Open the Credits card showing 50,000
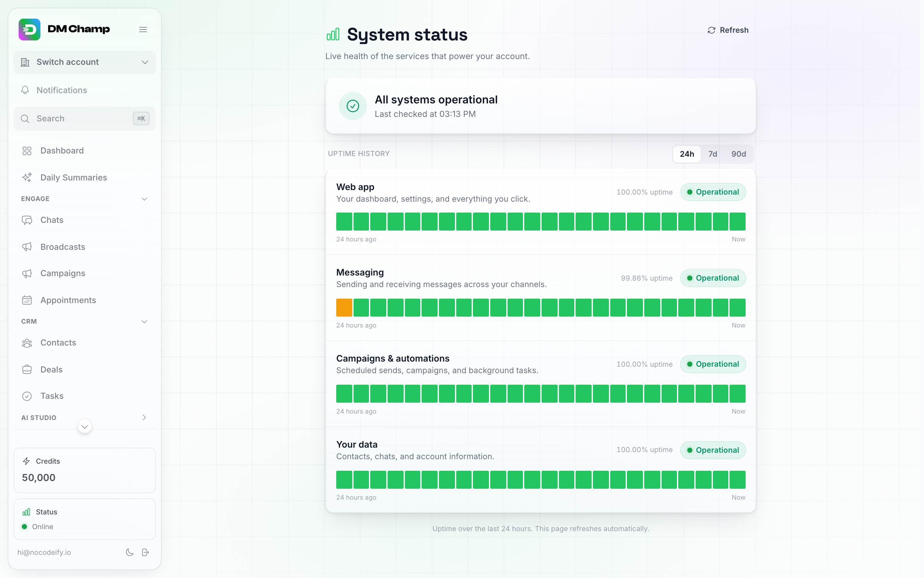The height and width of the screenshot is (578, 924). click(x=84, y=470)
